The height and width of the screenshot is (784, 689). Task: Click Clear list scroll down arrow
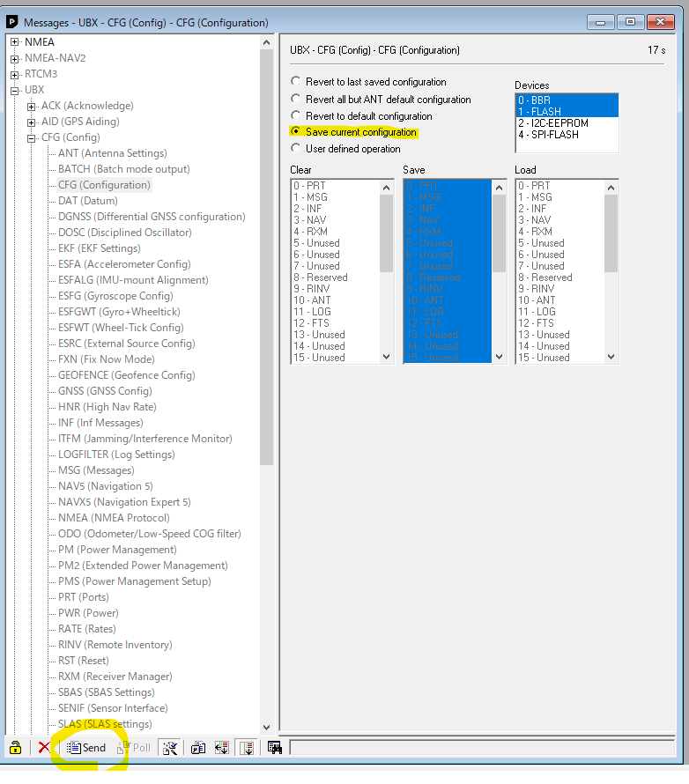click(386, 357)
